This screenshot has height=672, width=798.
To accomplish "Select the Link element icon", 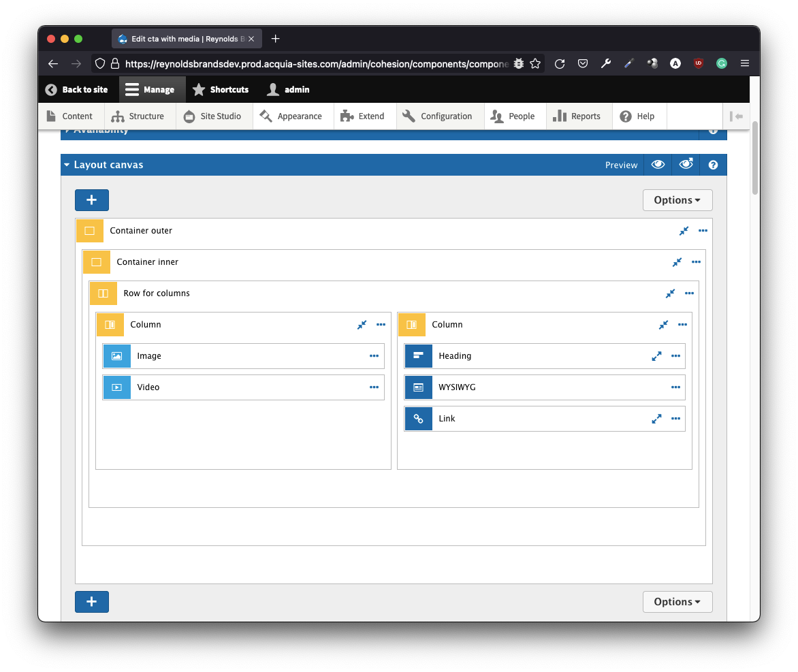I will (418, 419).
